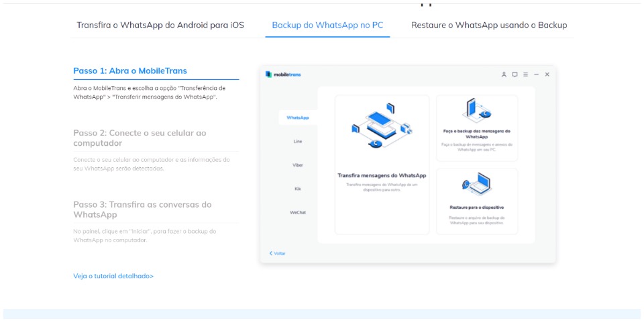Select WeChat in the app sidebar
Screen dimensions: 644x321
coord(298,212)
